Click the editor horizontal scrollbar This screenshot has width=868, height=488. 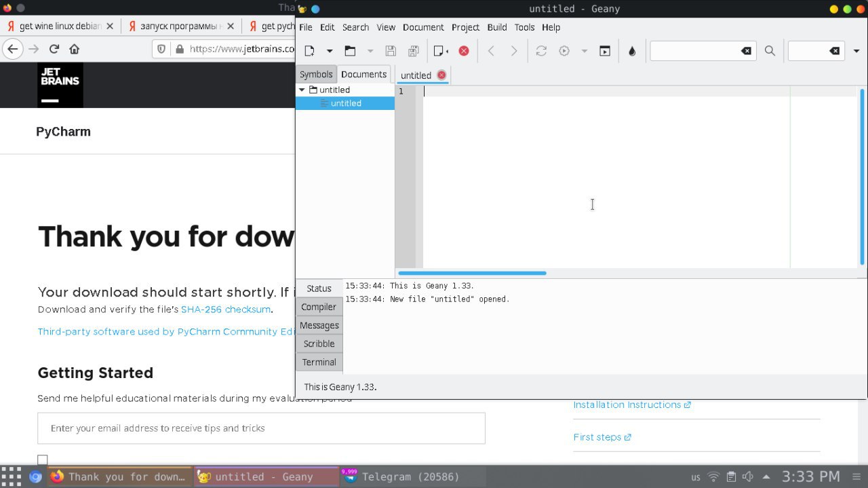(x=472, y=273)
